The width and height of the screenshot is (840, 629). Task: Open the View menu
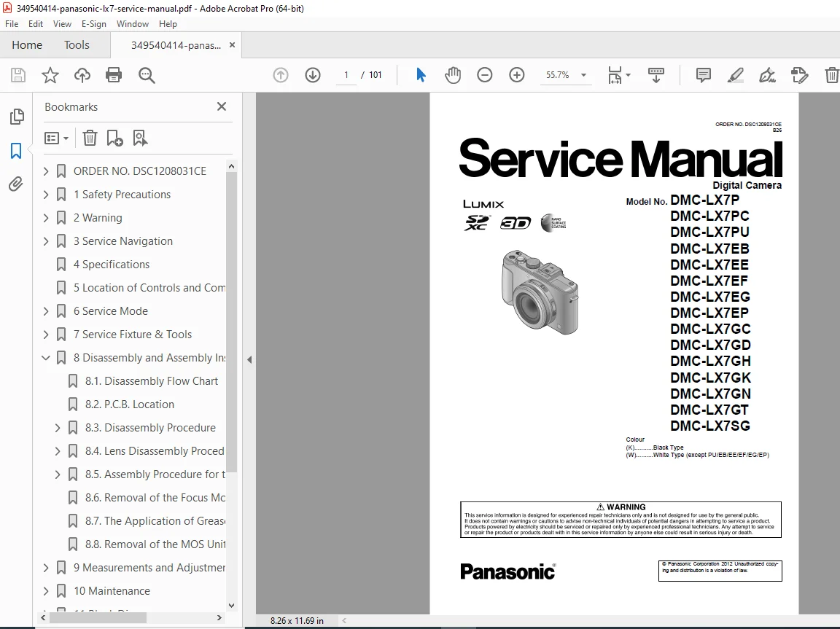(62, 24)
